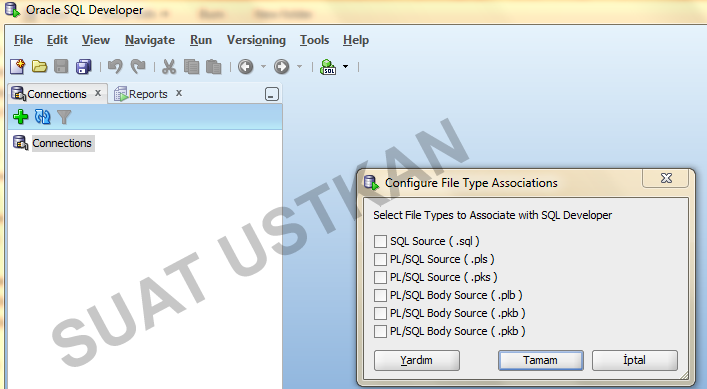Open Forward button history dropdown
Screen dimensions: 707x389
(x=299, y=67)
